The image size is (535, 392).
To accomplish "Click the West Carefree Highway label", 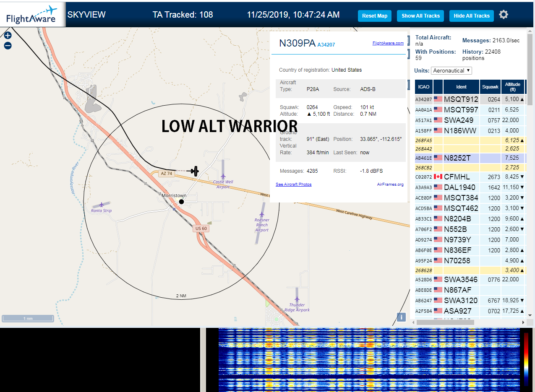I will point(354,214).
